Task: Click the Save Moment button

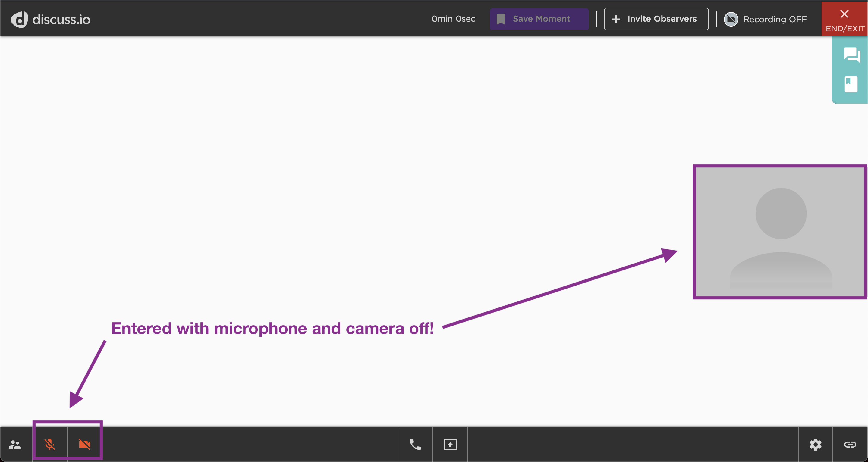Action: coord(539,19)
